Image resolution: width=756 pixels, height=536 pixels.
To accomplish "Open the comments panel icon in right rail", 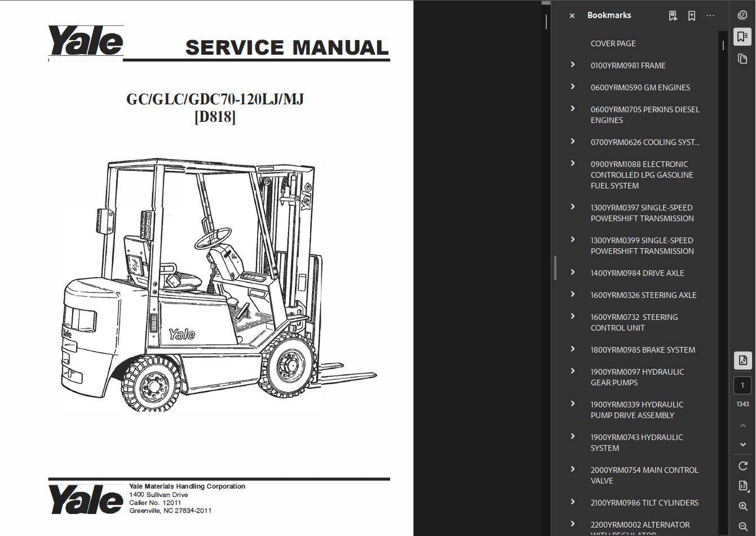I will 742,15.
